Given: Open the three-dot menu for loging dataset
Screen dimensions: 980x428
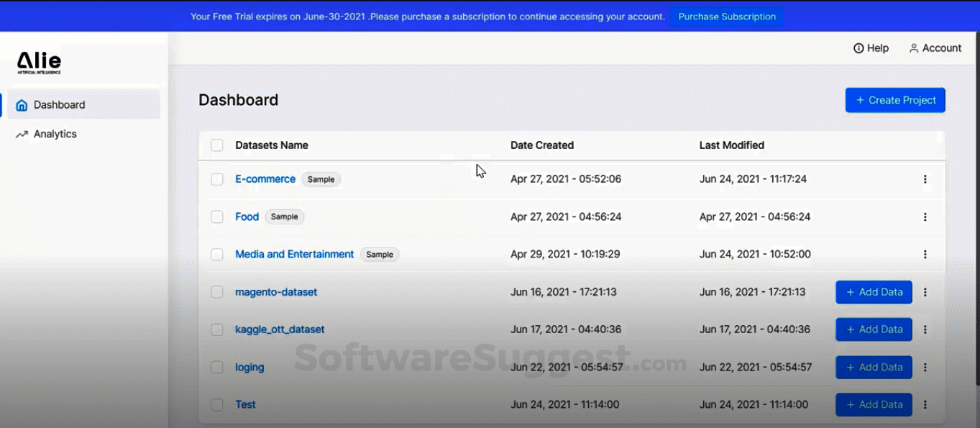Looking at the screenshot, I should pos(925,367).
